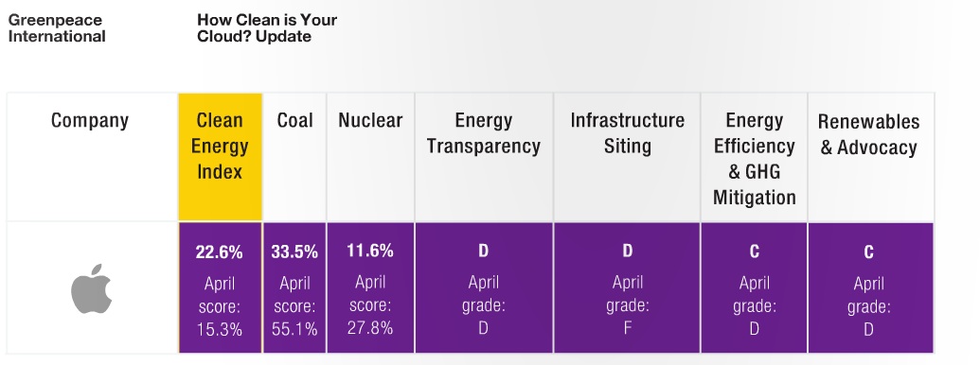Click Renewables & Advocacy grade C cell
This screenshot has width=980, height=365.
click(870, 287)
